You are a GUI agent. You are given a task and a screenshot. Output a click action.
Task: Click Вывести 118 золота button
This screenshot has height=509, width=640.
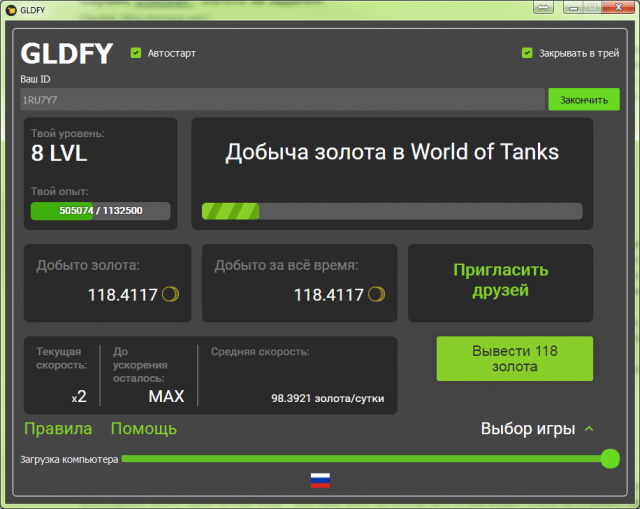pyautogui.click(x=515, y=359)
